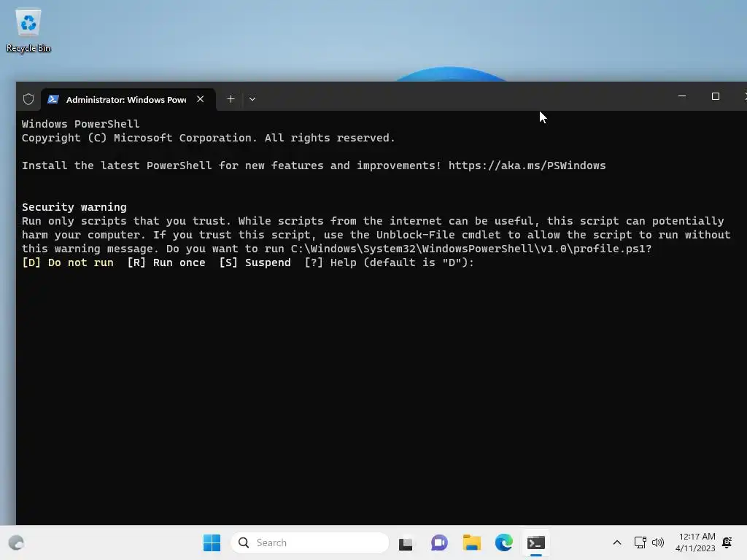Open the widgets icon at taskbar left
Screen dimensions: 747x560
pyautogui.click(x=16, y=542)
